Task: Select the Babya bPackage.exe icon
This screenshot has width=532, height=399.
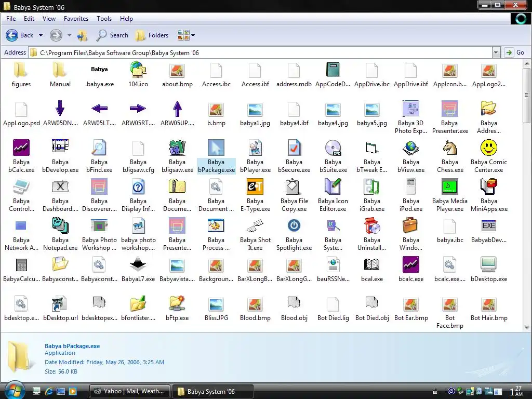Action: tap(216, 148)
